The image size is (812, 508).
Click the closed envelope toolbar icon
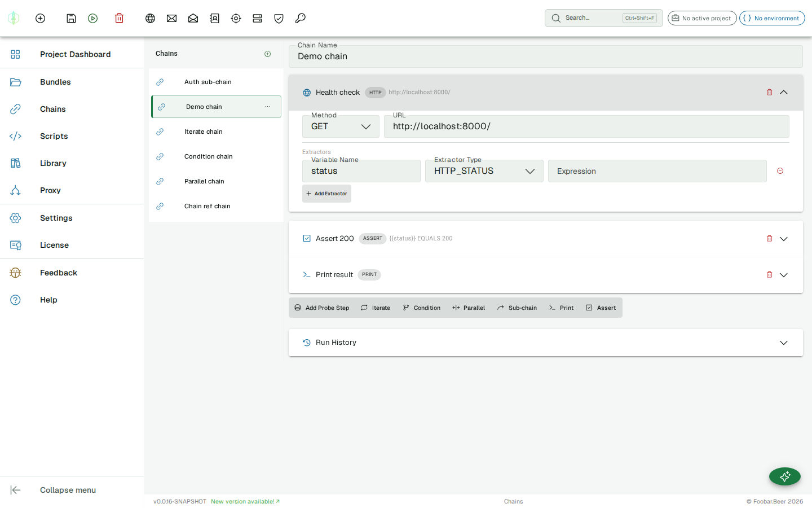pos(171,18)
